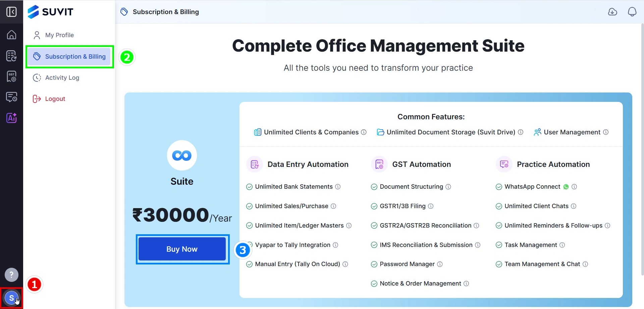Click the Complete Office Management Suite title
644x309 pixels.
[378, 46]
